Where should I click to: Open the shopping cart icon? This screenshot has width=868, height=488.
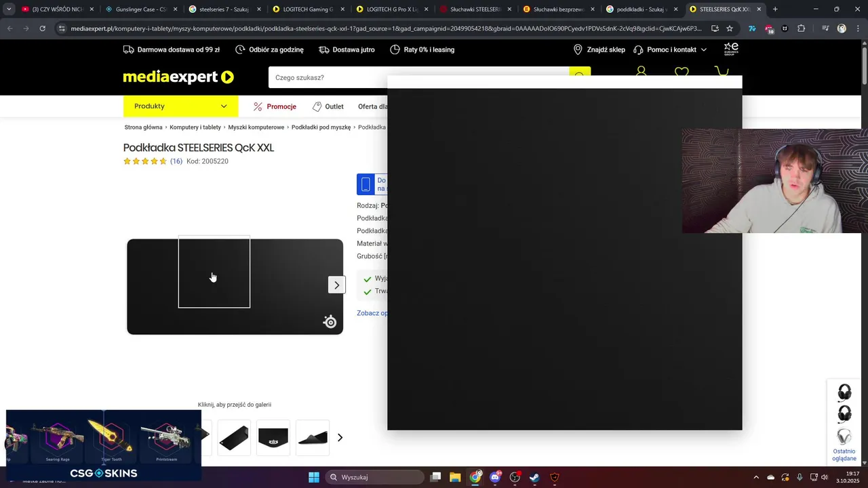(x=722, y=70)
